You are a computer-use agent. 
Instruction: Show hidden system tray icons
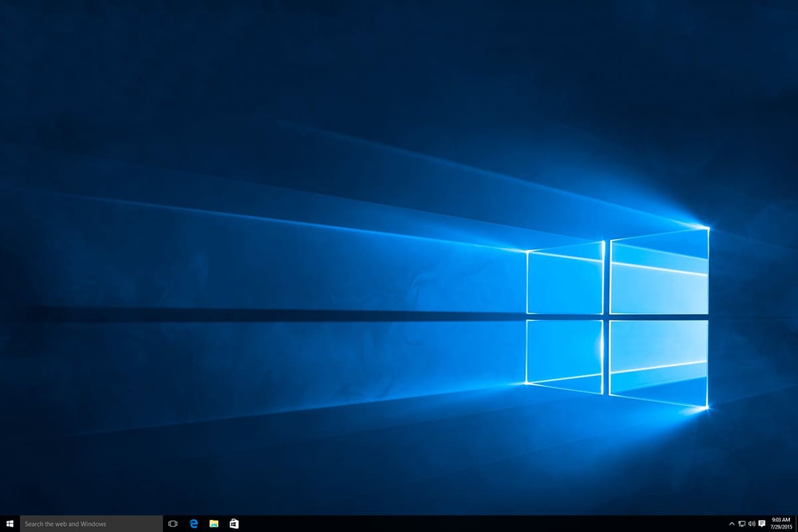(732, 524)
